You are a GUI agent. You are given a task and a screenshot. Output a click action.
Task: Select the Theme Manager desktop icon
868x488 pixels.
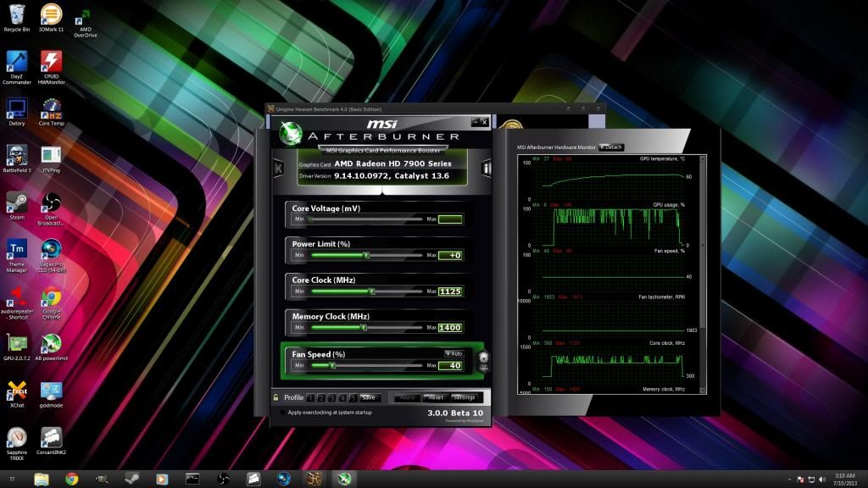[x=17, y=256]
